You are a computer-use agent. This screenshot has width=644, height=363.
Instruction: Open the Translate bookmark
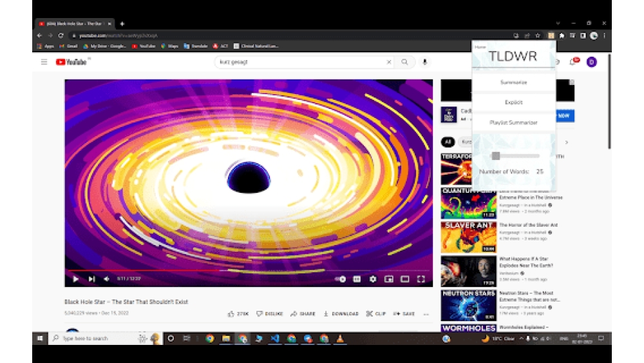pos(196,46)
